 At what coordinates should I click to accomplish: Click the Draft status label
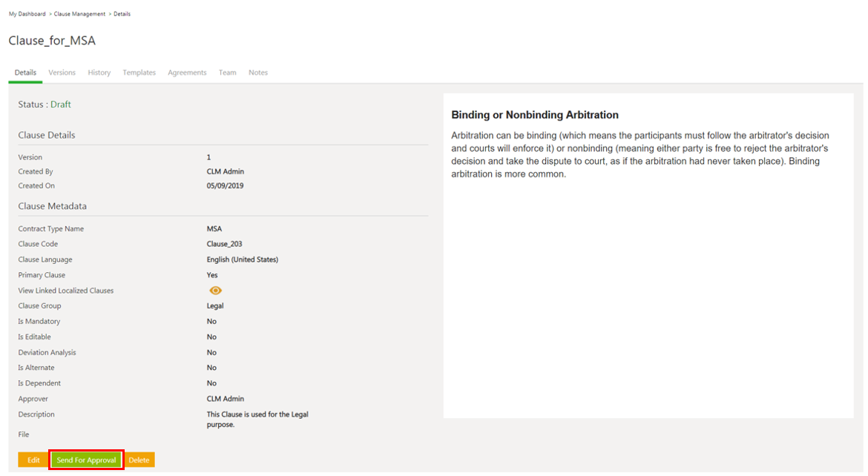pyautogui.click(x=61, y=105)
